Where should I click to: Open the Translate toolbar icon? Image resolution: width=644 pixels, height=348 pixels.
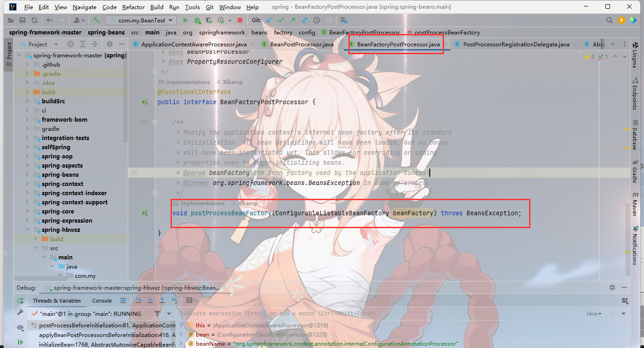[343, 21]
